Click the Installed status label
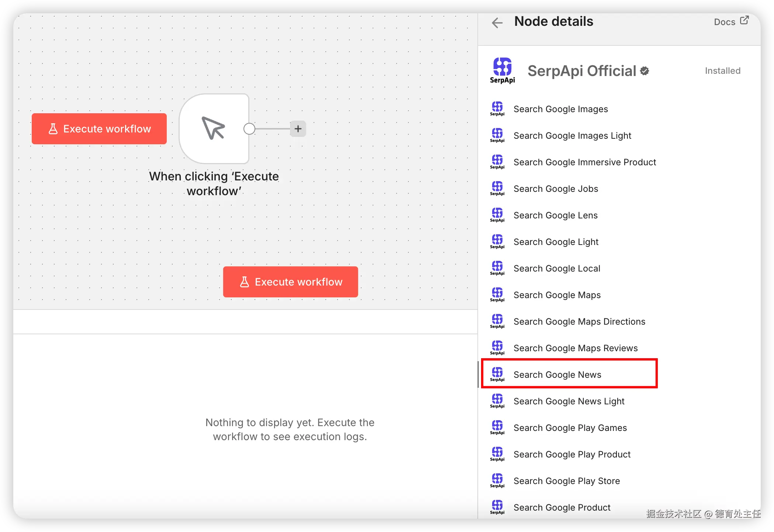The height and width of the screenshot is (532, 774). (x=722, y=70)
